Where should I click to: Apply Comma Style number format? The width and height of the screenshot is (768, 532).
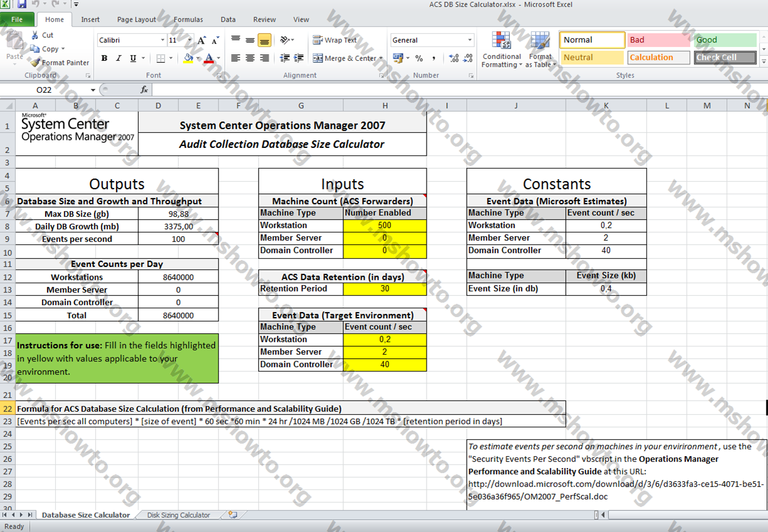[x=433, y=58]
